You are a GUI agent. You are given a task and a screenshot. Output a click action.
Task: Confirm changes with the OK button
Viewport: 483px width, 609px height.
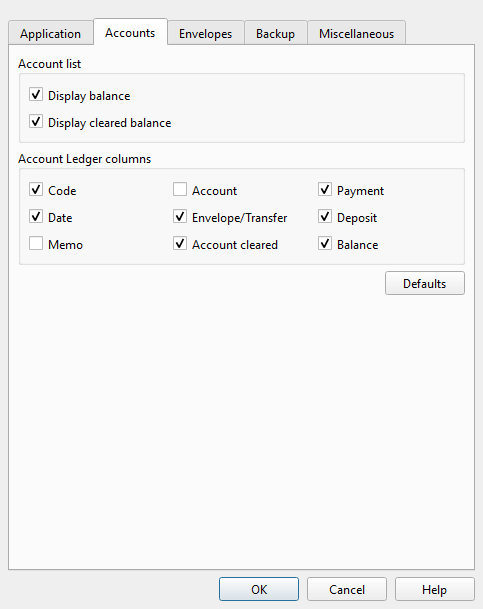[x=259, y=589]
